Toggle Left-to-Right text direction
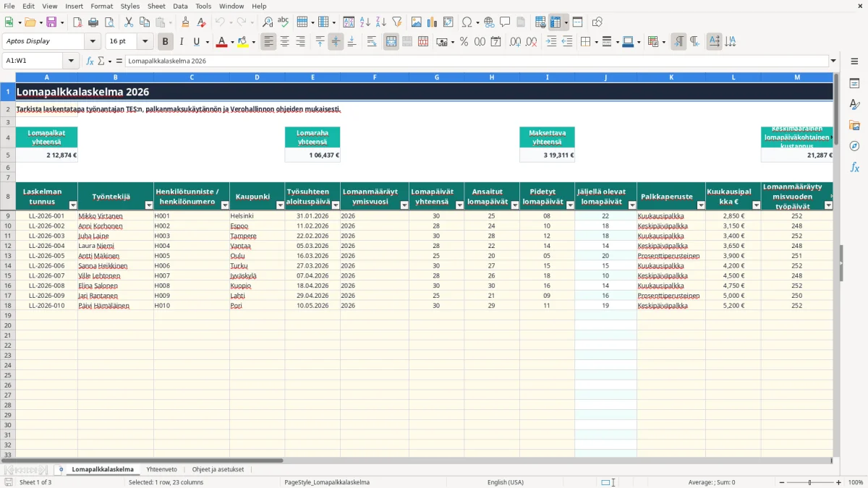The image size is (868, 488). click(x=678, y=42)
